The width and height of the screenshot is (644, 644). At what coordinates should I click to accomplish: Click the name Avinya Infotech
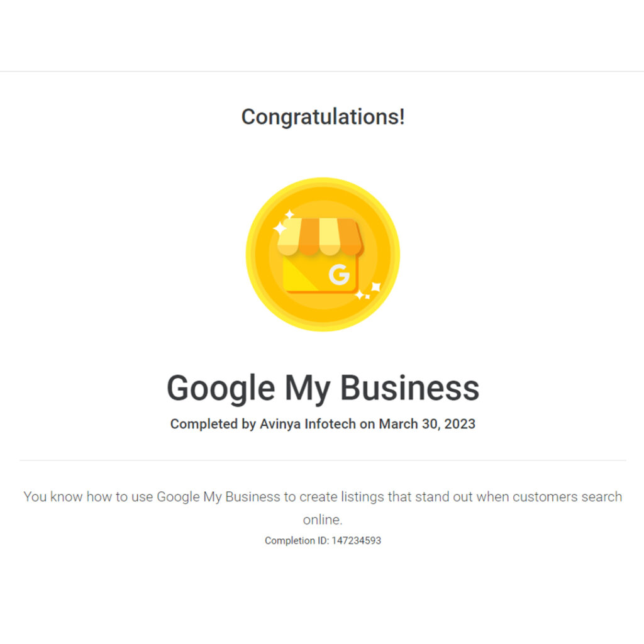point(308,424)
